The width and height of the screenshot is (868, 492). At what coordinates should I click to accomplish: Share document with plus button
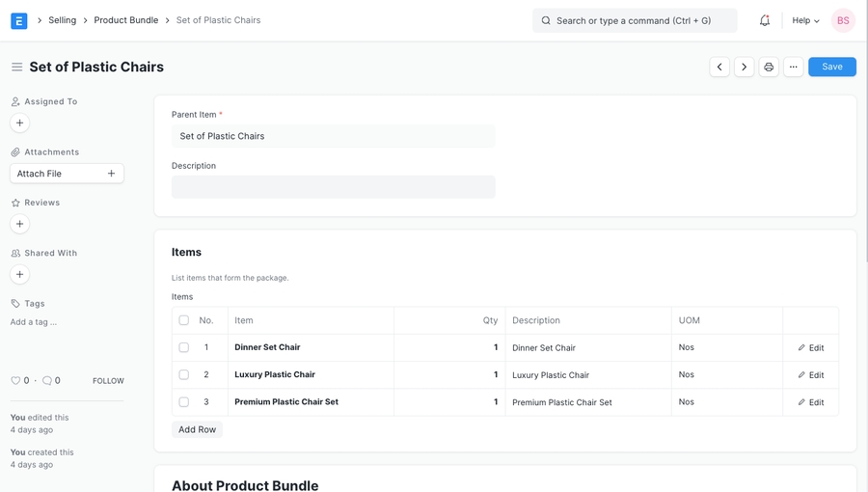[x=20, y=275]
